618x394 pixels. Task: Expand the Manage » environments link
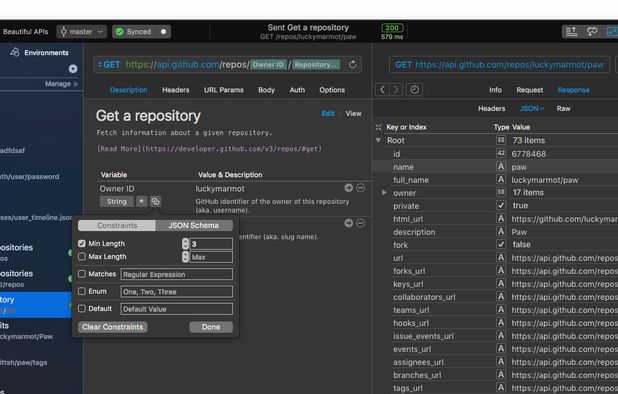pos(61,84)
